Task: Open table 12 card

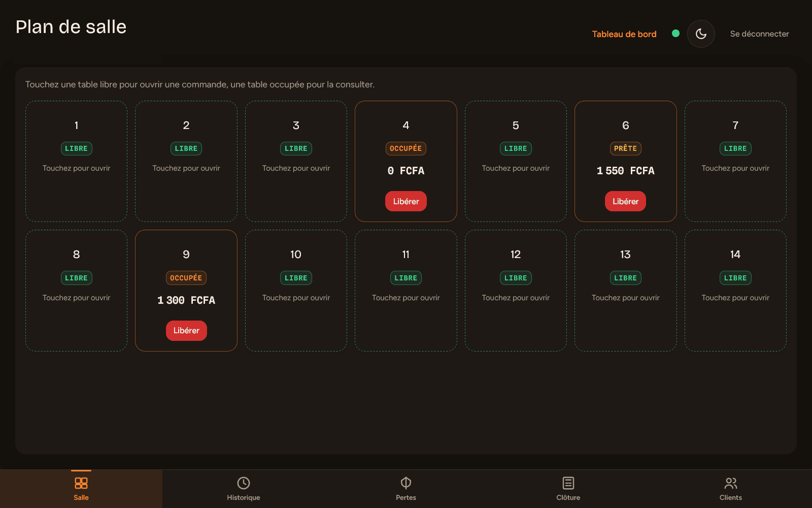Action: coord(516,291)
